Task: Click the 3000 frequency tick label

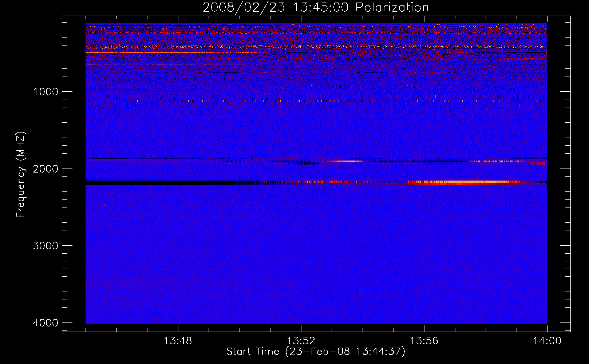Action: 46,246
